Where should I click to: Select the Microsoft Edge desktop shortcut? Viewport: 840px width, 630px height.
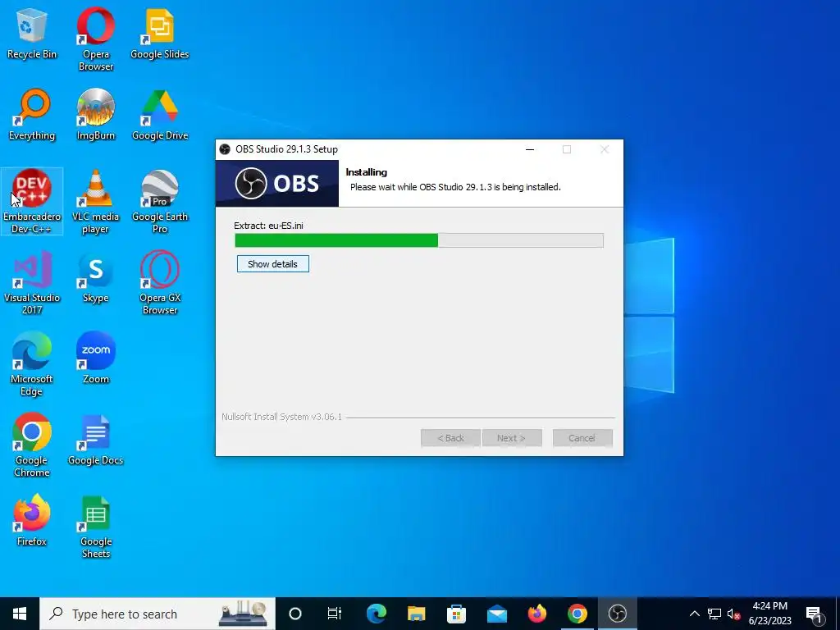32,363
